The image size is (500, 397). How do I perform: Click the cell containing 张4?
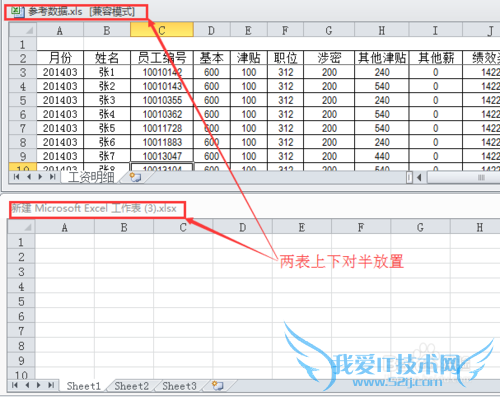(x=107, y=114)
